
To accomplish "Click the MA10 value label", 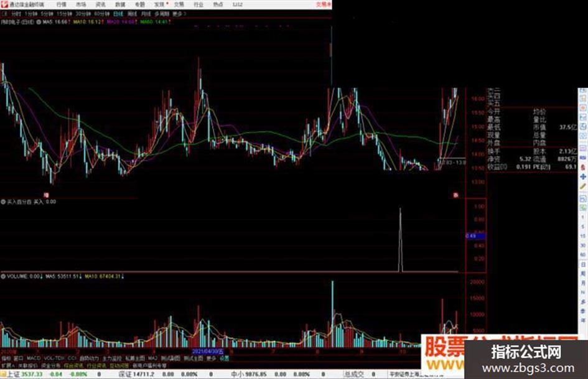I will click(x=87, y=22).
